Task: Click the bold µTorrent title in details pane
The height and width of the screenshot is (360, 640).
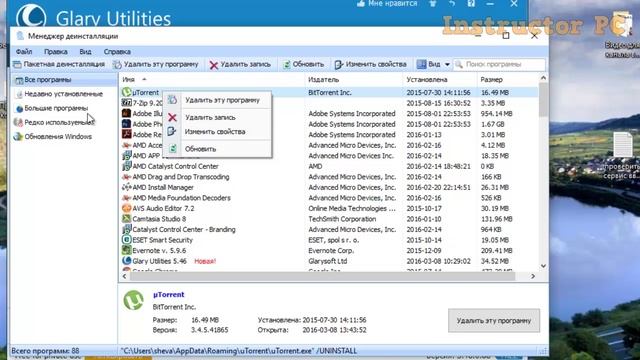Action: tap(169, 295)
